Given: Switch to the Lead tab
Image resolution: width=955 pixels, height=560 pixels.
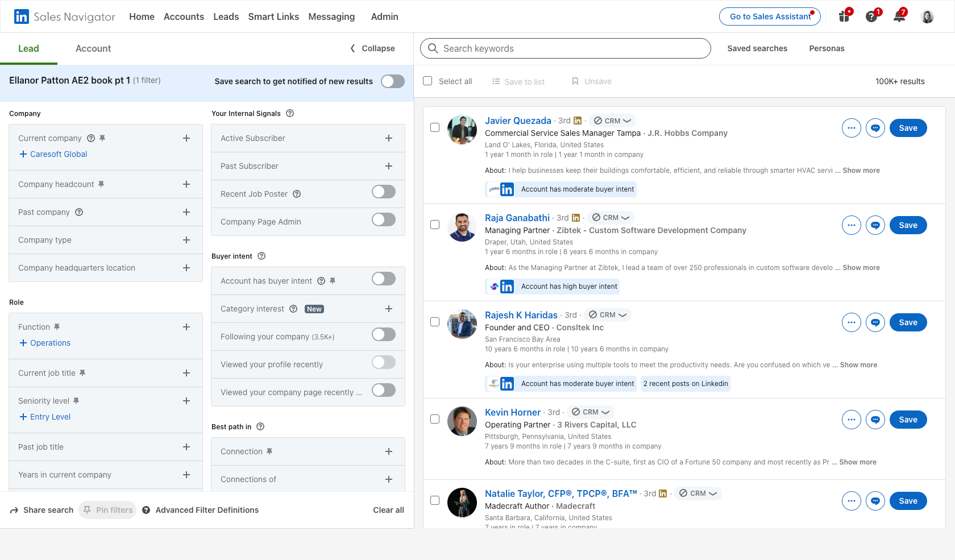Looking at the screenshot, I should pos(28,48).
